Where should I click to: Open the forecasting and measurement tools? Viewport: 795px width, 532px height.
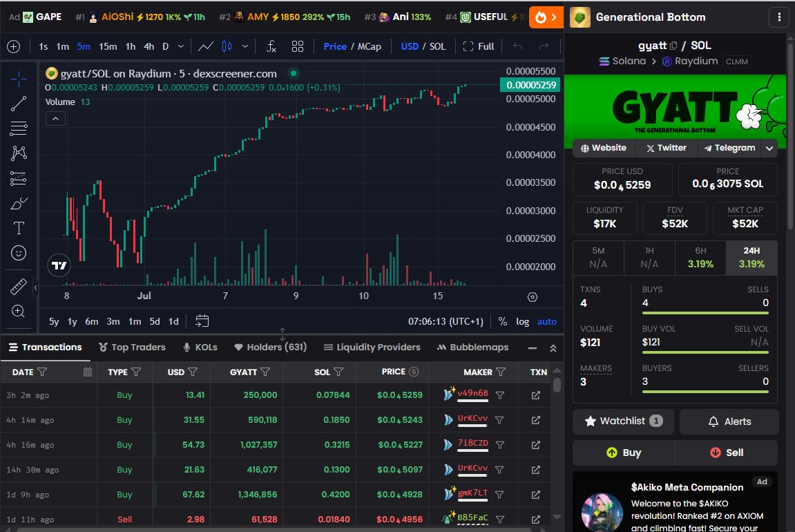[18, 178]
